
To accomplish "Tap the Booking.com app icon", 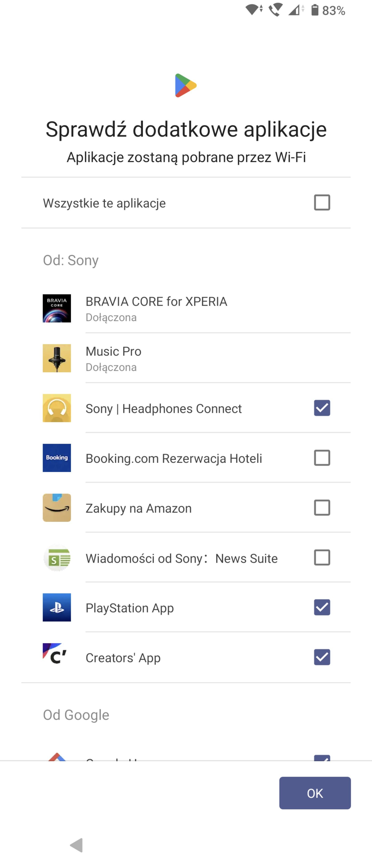I will click(57, 458).
